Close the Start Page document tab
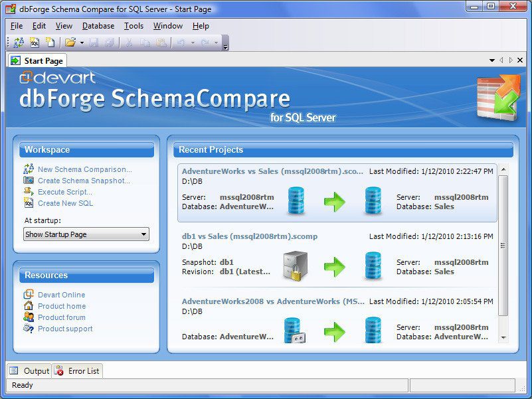532x399 pixels. [x=520, y=60]
